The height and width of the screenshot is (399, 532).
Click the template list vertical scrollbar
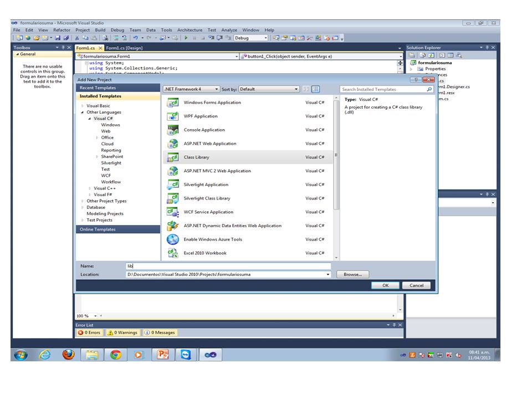[x=336, y=155]
